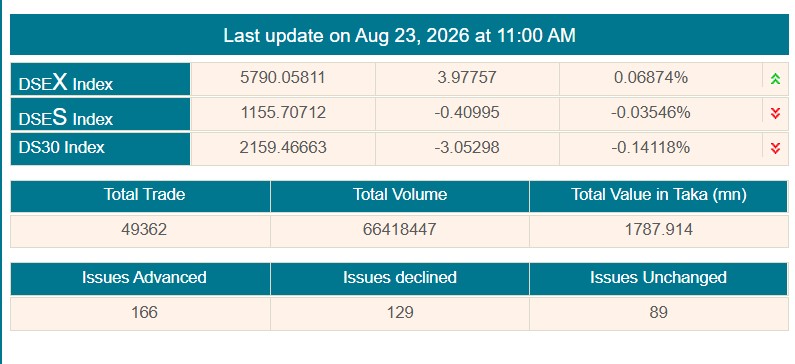Click the DS30 value 2159.46663

pyautogui.click(x=283, y=148)
